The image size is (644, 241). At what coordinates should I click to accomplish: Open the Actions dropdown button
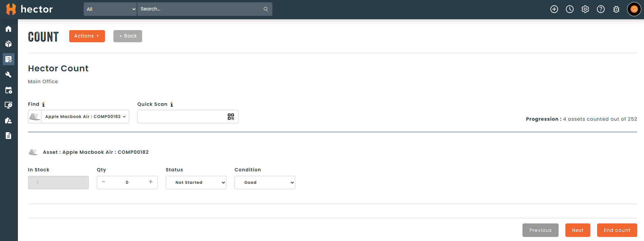click(87, 36)
